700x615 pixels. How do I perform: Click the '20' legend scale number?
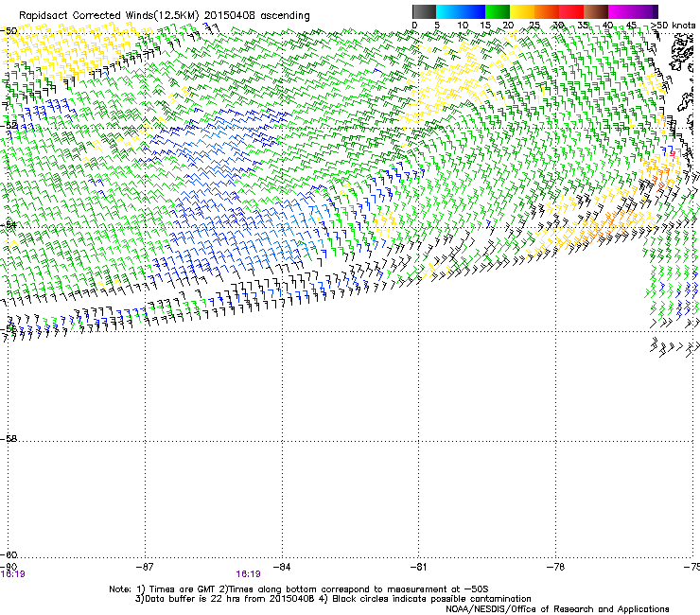pyautogui.click(x=508, y=26)
